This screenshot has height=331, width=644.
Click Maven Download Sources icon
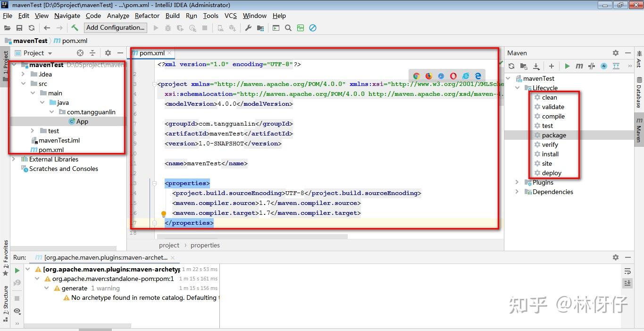[536, 66]
